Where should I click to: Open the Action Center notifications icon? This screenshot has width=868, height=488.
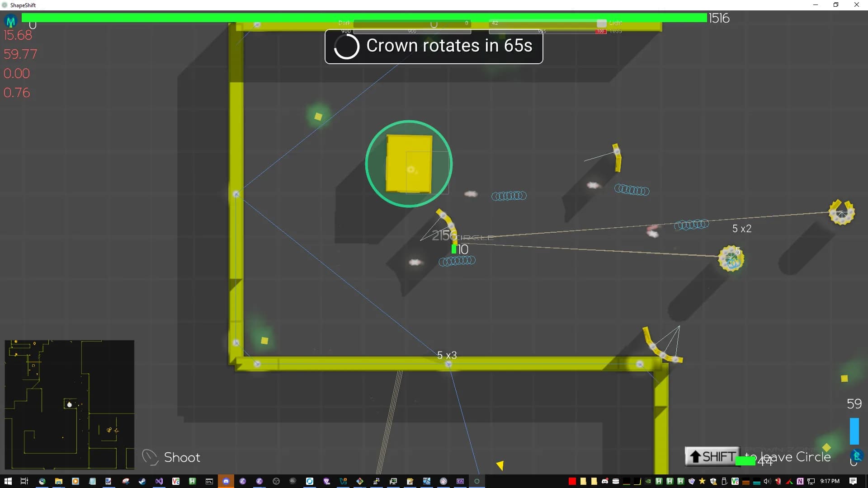[853, 481]
